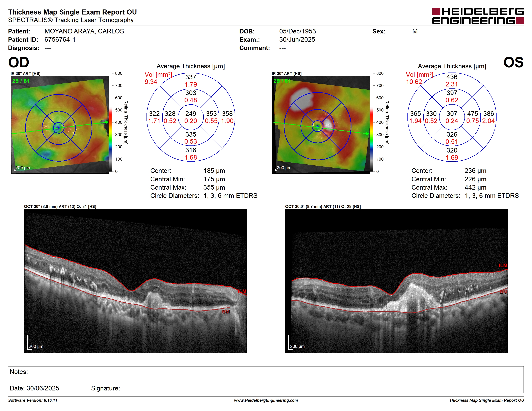Click OS inner superior value 397
Viewport: 532px width, 411px height.
(452, 93)
